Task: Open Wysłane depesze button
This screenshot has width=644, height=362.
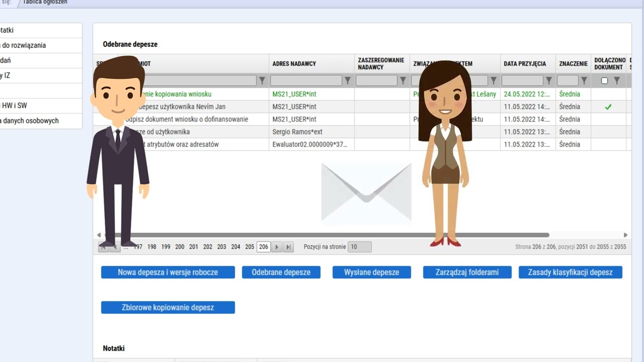Action: 372,272
